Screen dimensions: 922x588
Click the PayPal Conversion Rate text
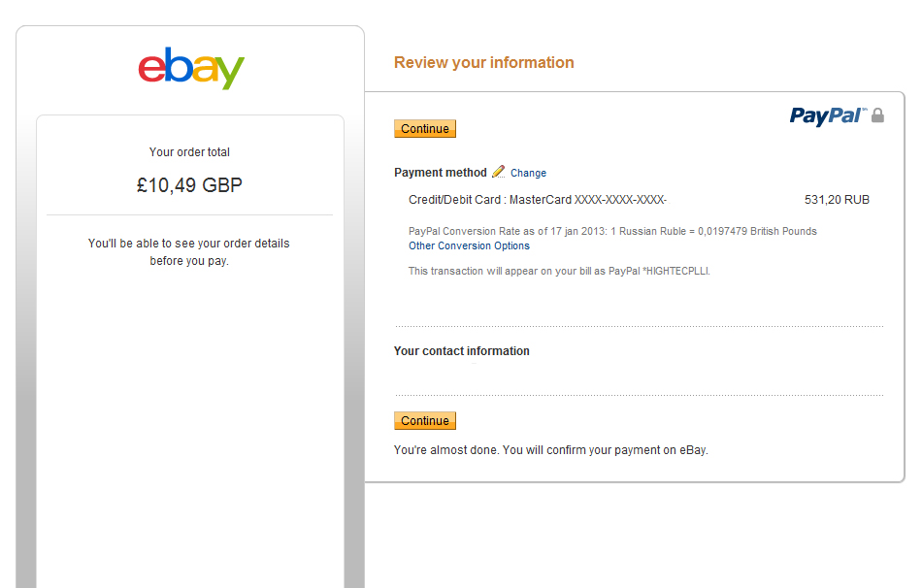pos(612,232)
